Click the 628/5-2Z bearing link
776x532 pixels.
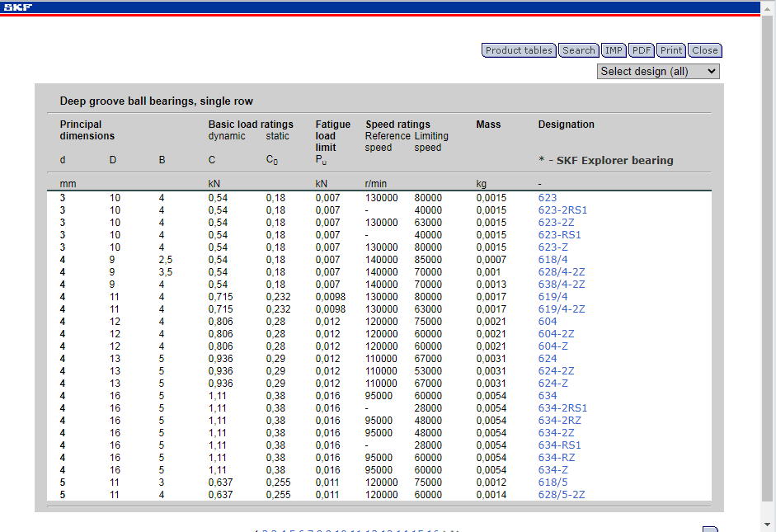(x=562, y=495)
